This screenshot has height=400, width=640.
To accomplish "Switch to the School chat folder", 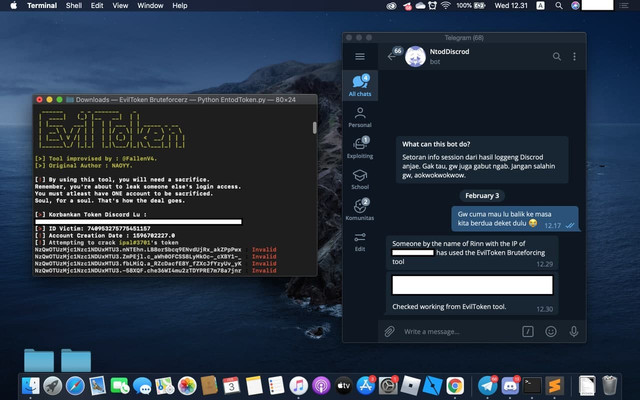I will [x=360, y=179].
